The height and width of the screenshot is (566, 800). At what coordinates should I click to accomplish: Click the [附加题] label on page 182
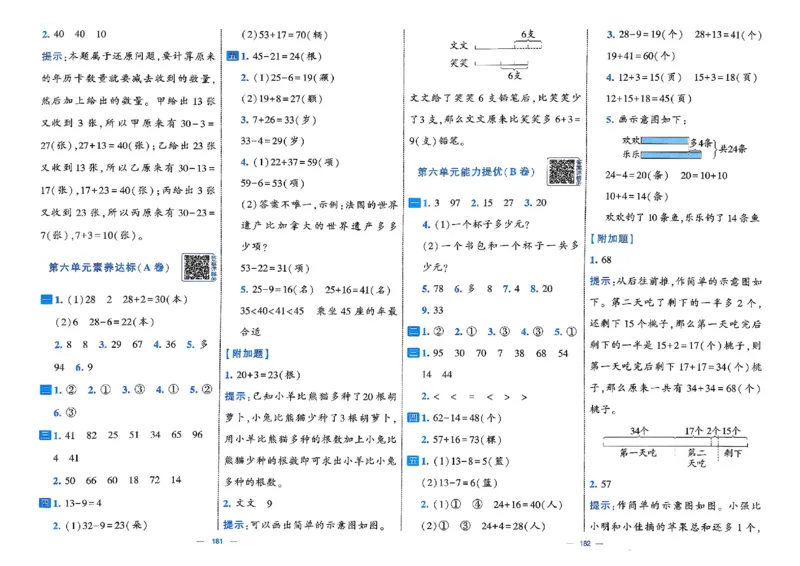(x=612, y=238)
